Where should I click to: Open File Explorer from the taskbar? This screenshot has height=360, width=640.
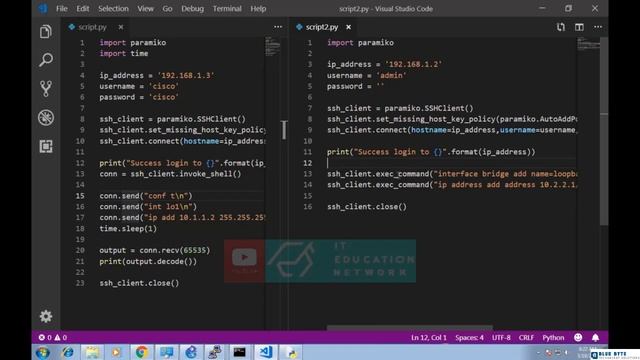tap(92, 352)
